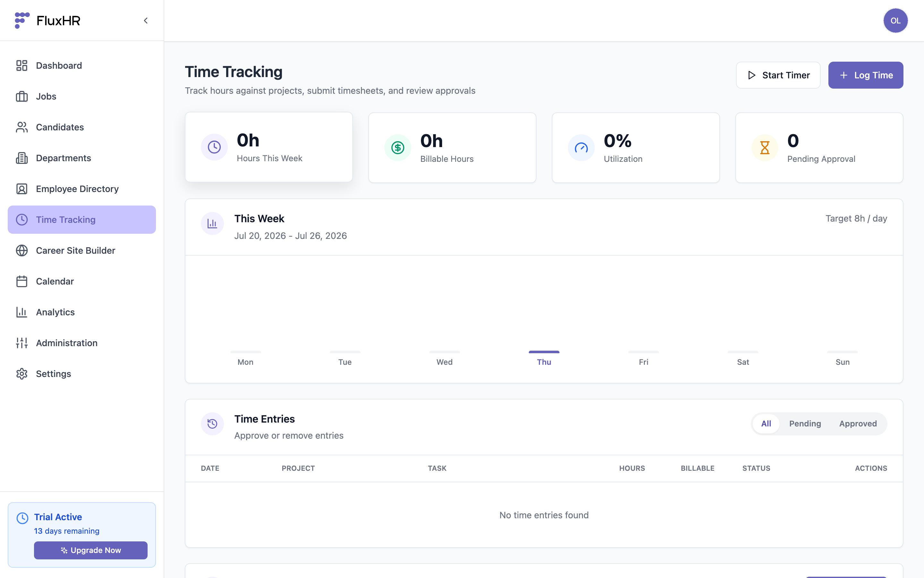Click the Pending Approval card

click(x=819, y=148)
